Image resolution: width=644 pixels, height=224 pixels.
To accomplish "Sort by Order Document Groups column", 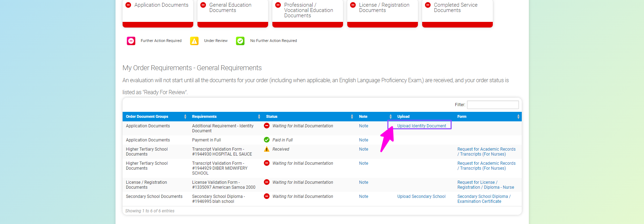I will [x=147, y=116].
